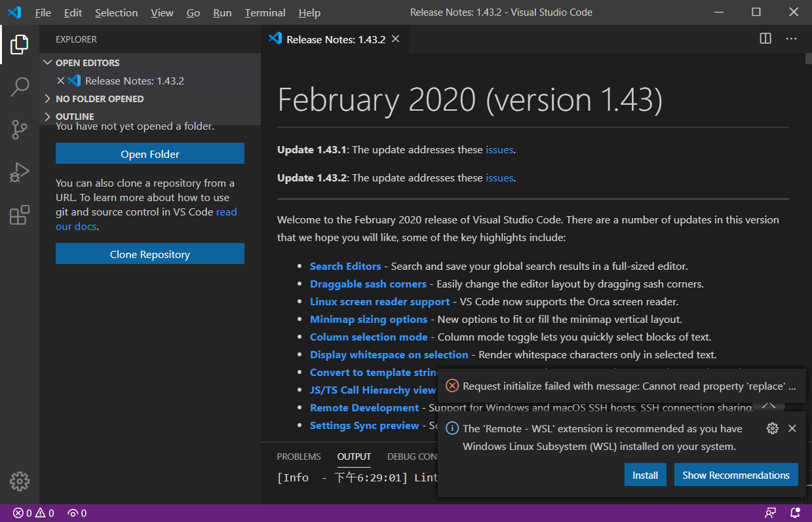Click the VS Code logo in title bar
The width and height of the screenshot is (812, 522).
coord(14,12)
